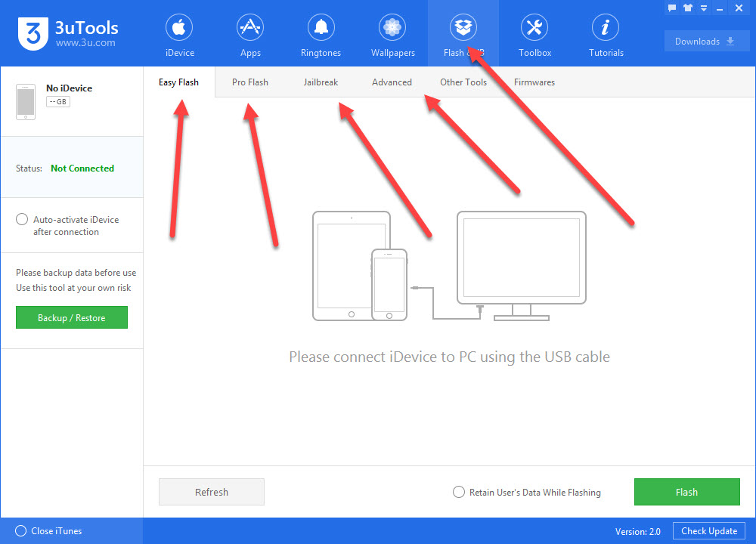Click the Refresh button
The width and height of the screenshot is (756, 544).
212,492
